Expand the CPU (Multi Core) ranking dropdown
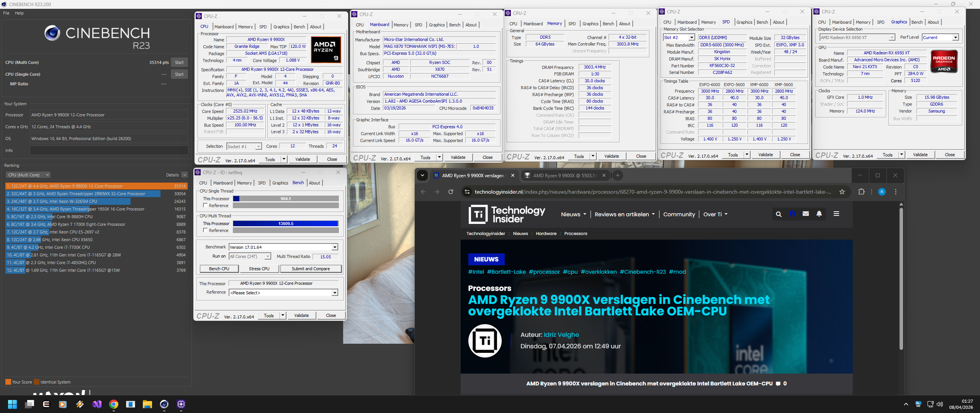The width and height of the screenshot is (980, 413). 28,175
